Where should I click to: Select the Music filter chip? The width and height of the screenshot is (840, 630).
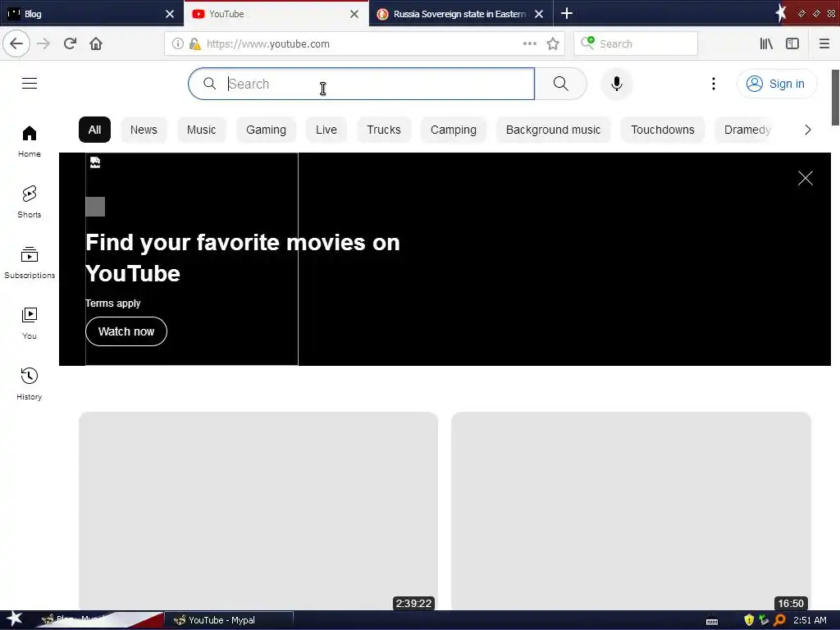[x=202, y=130]
